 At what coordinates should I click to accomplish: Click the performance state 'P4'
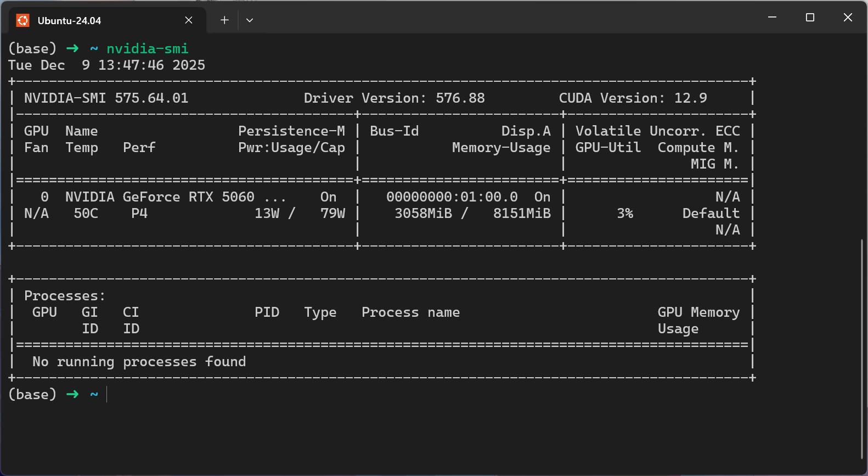pos(139,214)
